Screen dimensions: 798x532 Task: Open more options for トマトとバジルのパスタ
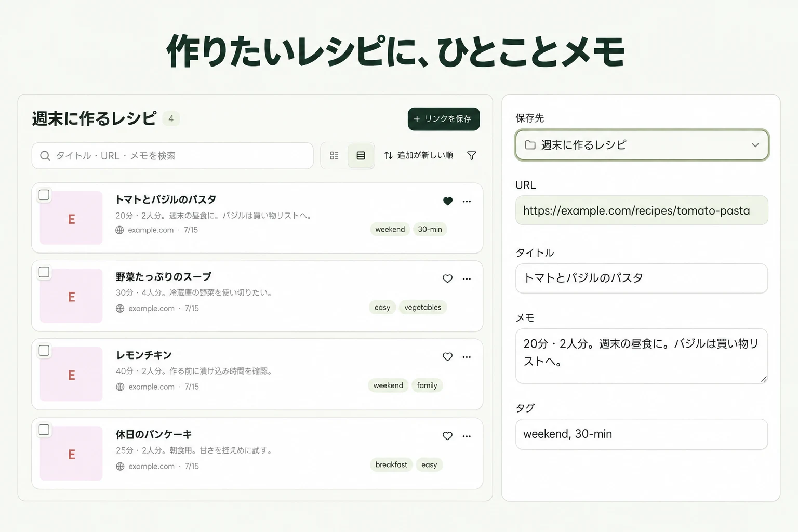click(x=467, y=201)
